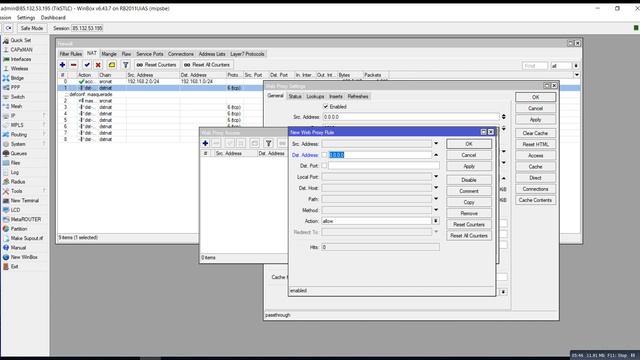Open the Firewall NAT filter funnel icon
Viewport: 640px width, 360px height.
126,65
